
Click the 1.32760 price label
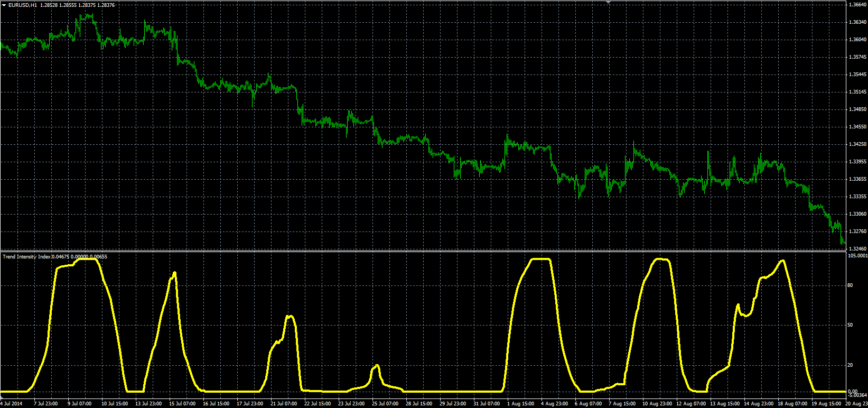point(857,231)
